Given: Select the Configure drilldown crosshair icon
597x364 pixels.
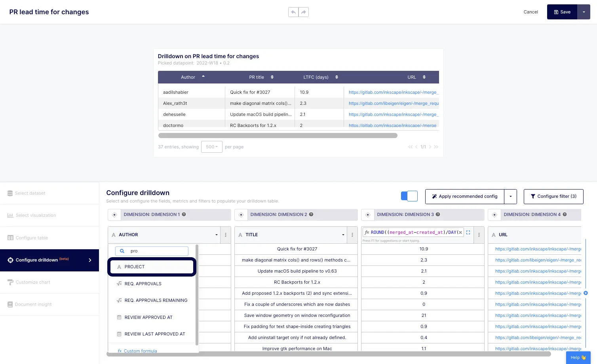Looking at the screenshot, I should pyautogui.click(x=10, y=260).
